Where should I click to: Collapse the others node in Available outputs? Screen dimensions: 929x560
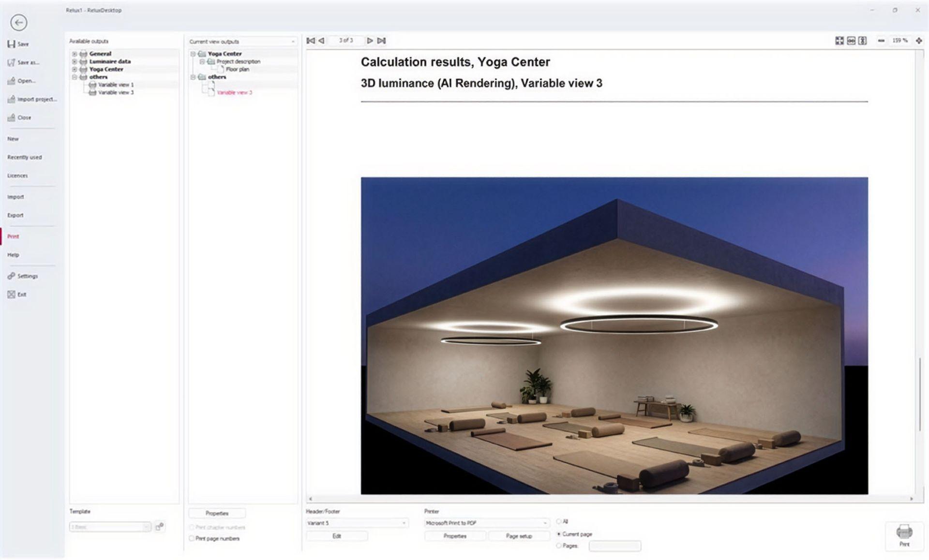(x=75, y=77)
